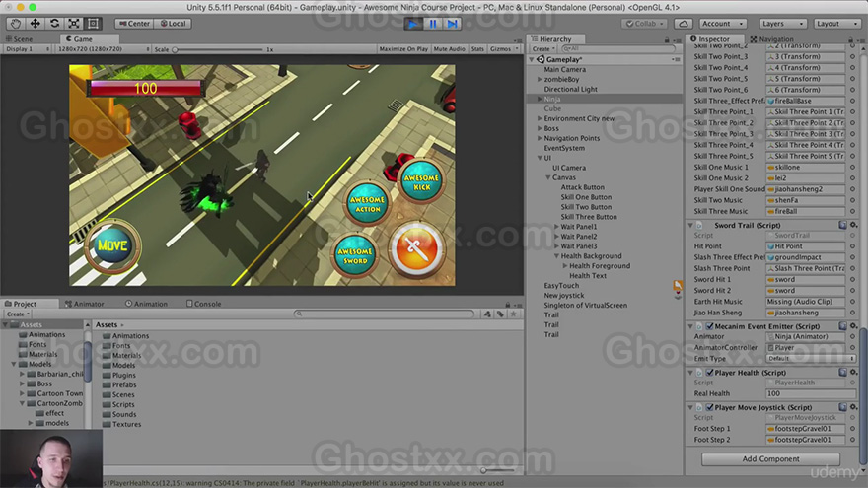
Task: Open Sword Trail script help icon
Action: [x=842, y=225]
